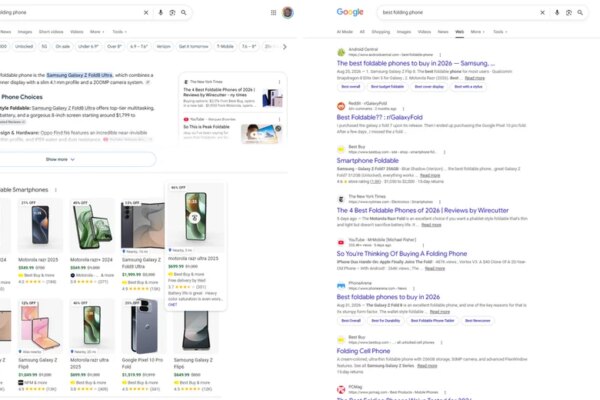The height and width of the screenshot is (400, 600).
Task: Click the highlighted Samsung Galaxy Z Fold8 Ultra text
Action: [x=80, y=75]
